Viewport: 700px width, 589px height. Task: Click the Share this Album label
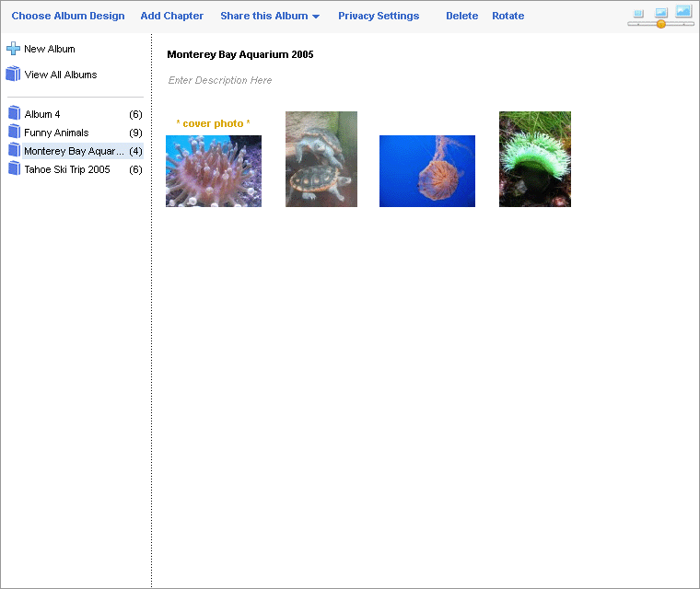click(264, 16)
